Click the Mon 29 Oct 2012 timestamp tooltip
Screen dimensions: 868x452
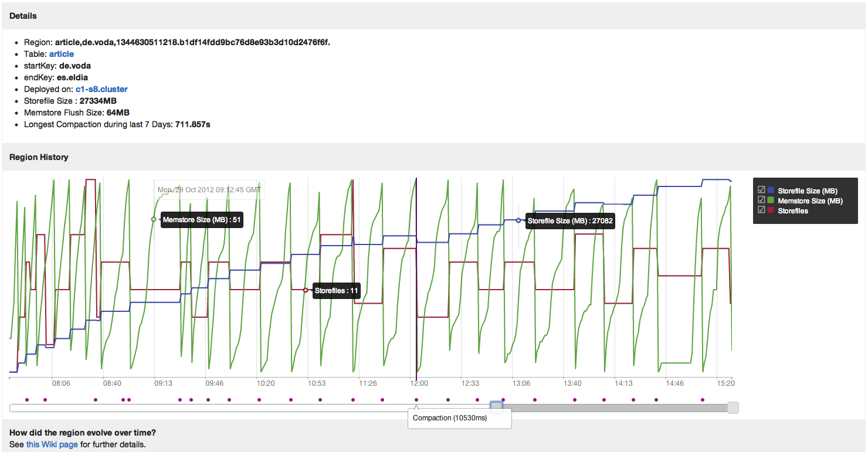point(209,189)
